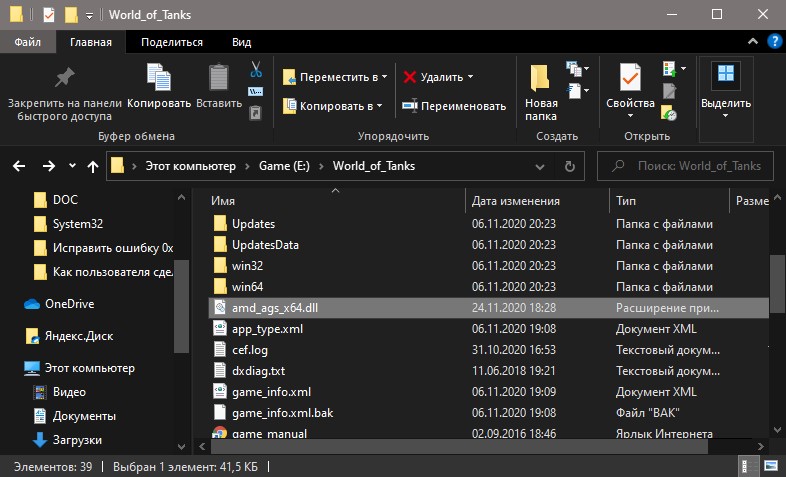
Task: Select the Updates folder
Action: pos(488,223)
